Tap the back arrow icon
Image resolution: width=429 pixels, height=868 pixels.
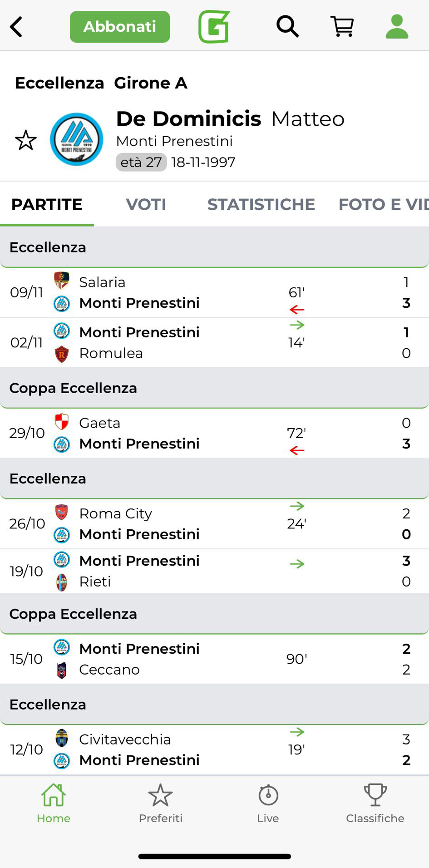pyautogui.click(x=16, y=27)
